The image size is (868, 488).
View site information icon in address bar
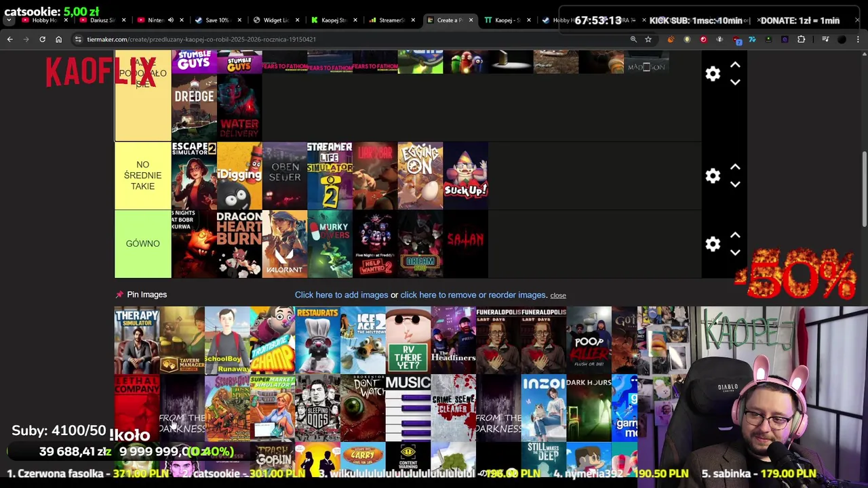pos(79,39)
